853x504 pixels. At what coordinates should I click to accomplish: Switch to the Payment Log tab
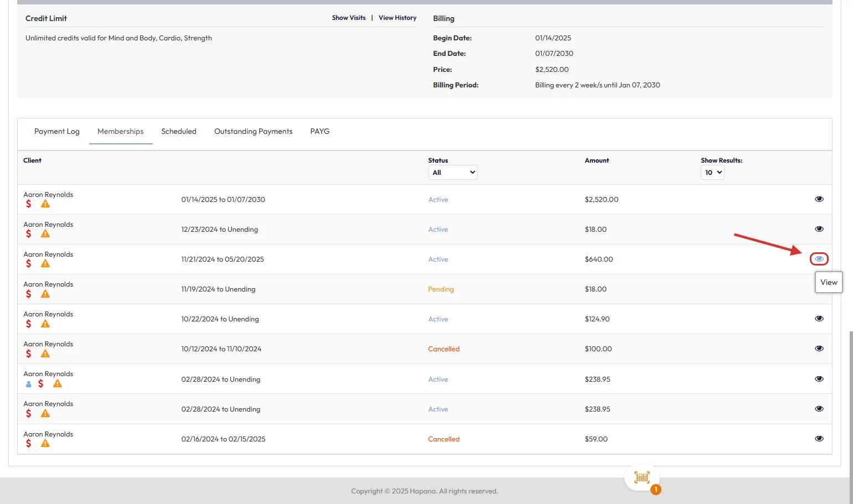pos(57,132)
